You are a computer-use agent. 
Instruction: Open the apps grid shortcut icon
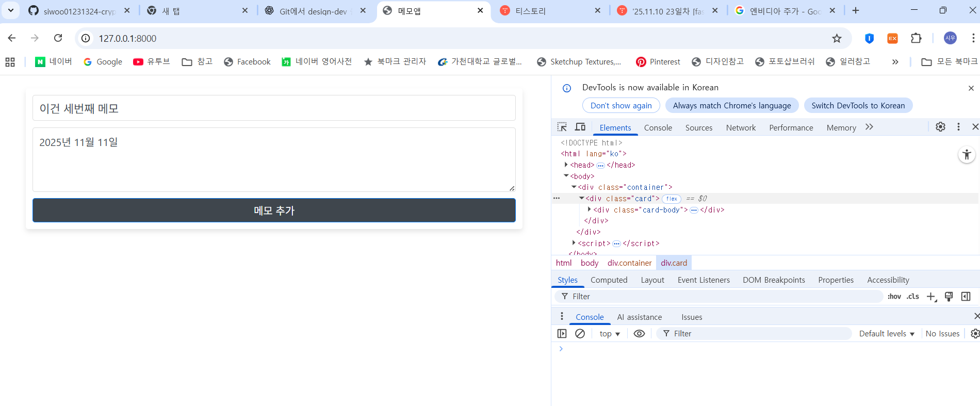10,62
